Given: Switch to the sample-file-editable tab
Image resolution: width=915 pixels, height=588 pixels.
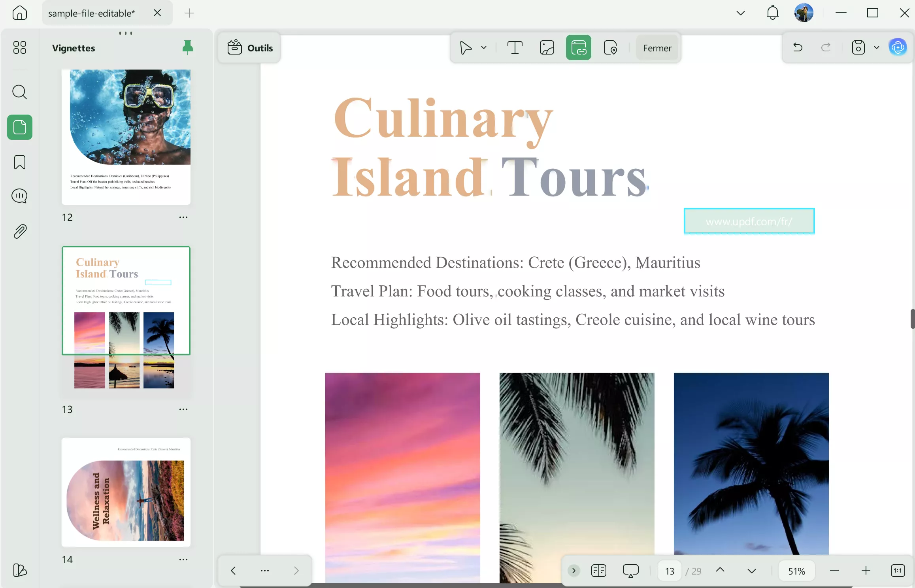Looking at the screenshot, I should coord(92,13).
